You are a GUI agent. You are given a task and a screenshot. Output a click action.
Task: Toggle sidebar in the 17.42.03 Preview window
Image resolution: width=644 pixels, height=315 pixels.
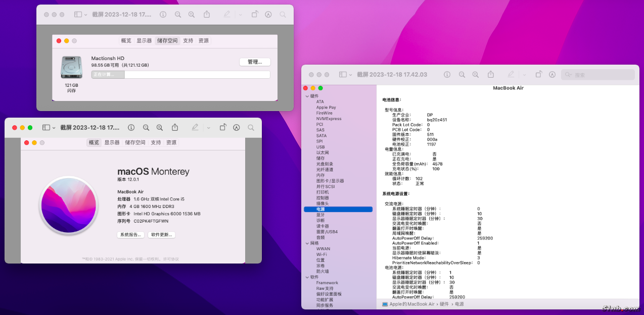coord(343,74)
